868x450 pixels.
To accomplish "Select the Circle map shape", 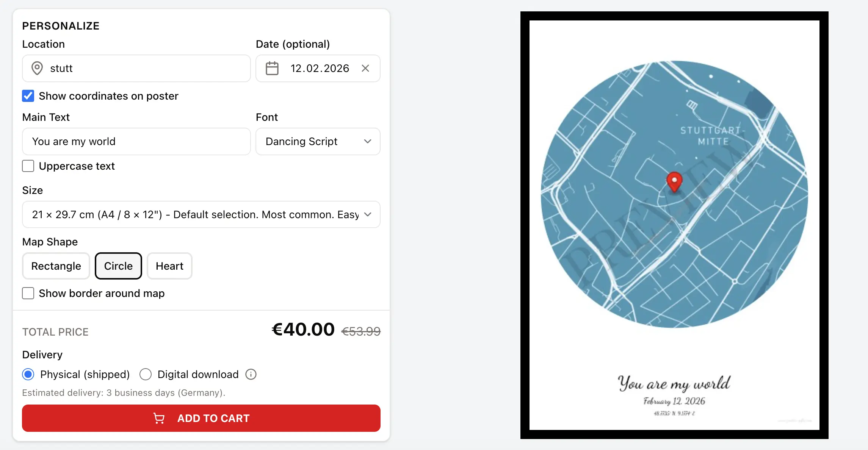I will click(x=118, y=266).
